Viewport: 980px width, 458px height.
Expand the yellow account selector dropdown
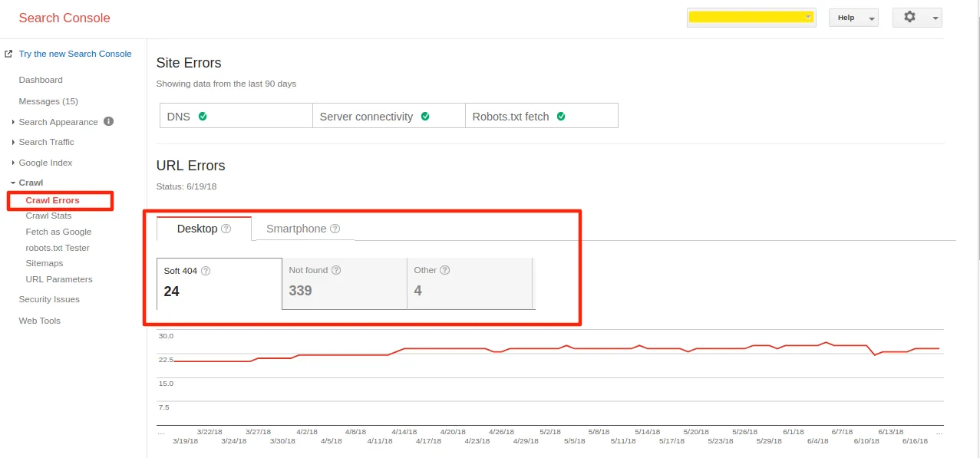coord(807,17)
